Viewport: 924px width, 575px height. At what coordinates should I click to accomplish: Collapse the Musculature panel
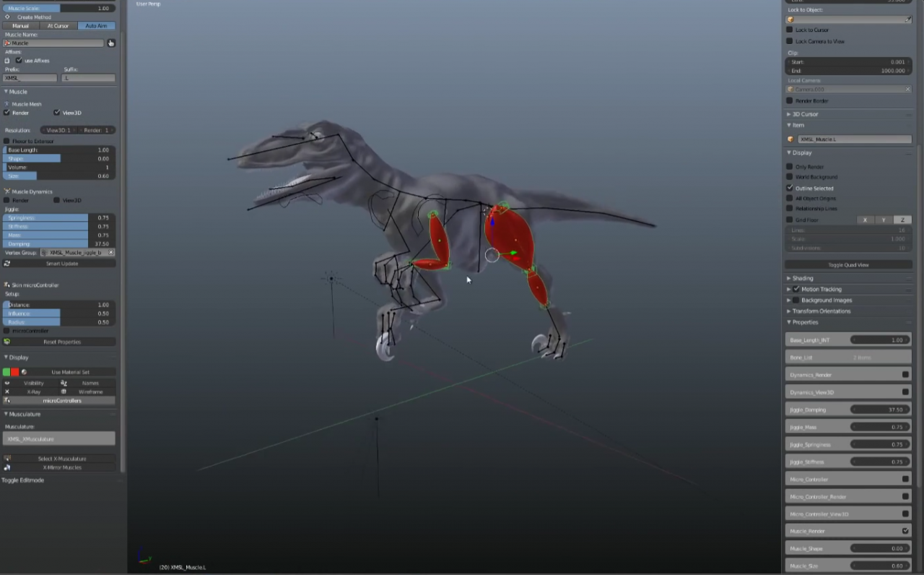pos(6,414)
